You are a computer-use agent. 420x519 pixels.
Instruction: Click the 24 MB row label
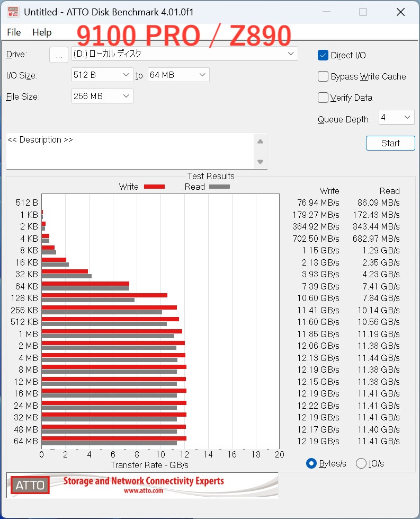[26, 406]
